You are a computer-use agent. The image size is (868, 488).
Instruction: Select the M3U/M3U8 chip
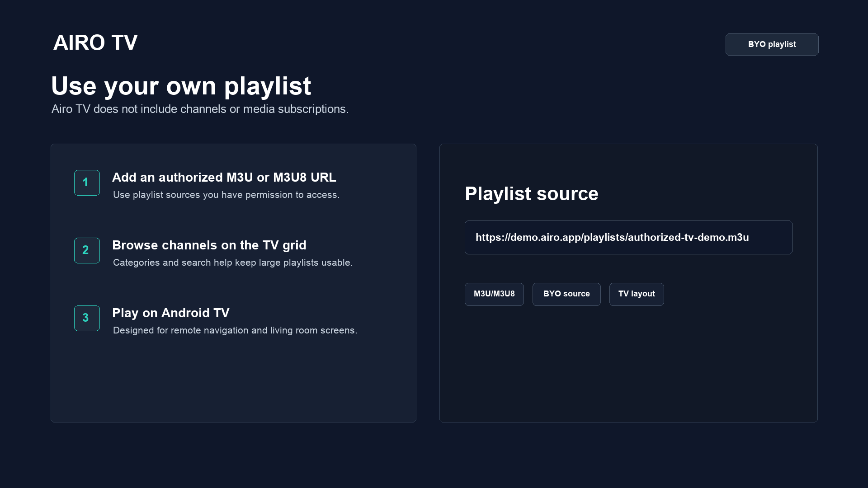tap(494, 294)
